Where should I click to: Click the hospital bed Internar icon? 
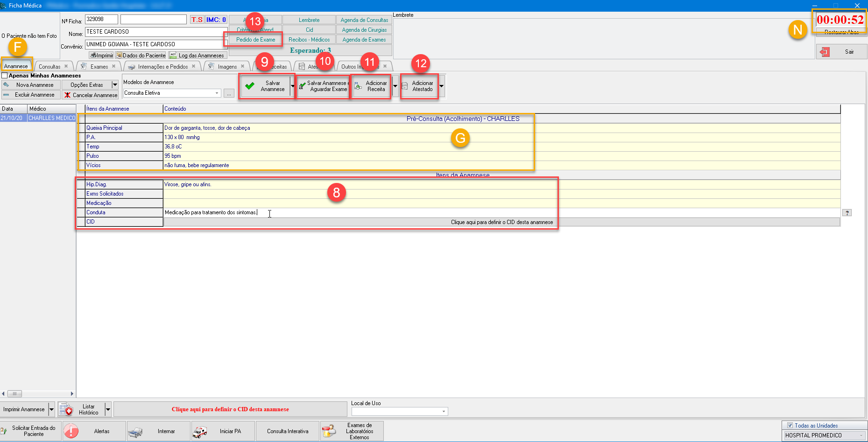click(135, 431)
